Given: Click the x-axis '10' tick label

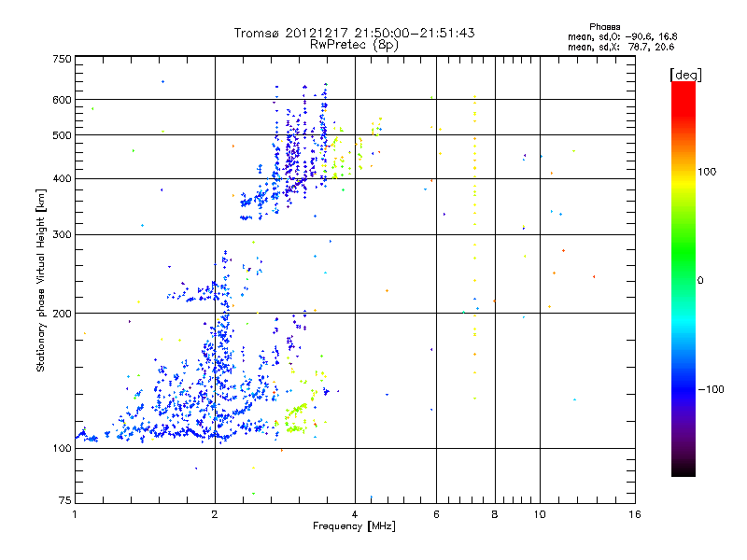Looking at the screenshot, I should 540,514.
